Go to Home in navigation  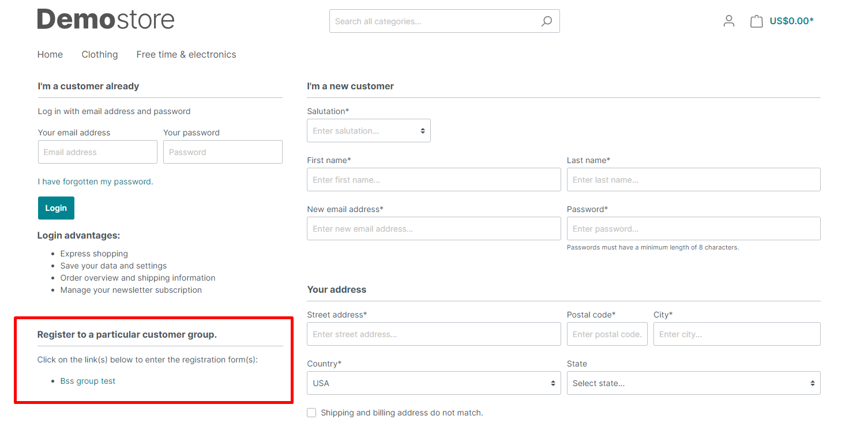point(50,54)
